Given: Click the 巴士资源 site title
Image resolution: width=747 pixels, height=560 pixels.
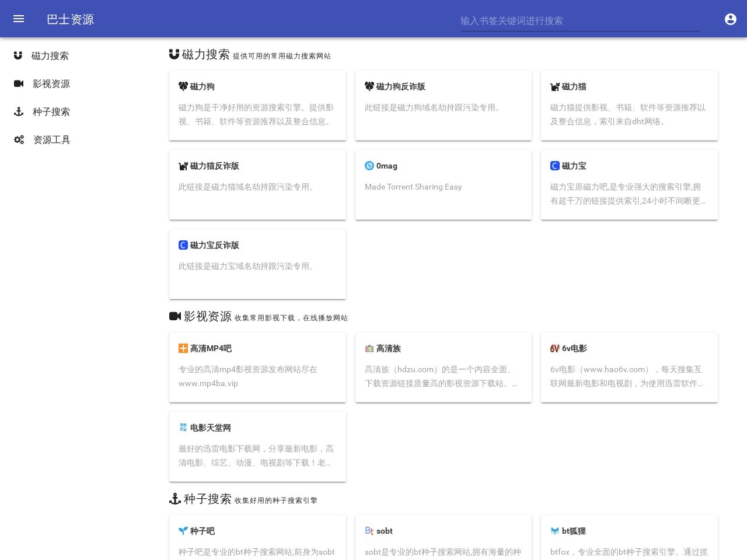Looking at the screenshot, I should click(70, 19).
